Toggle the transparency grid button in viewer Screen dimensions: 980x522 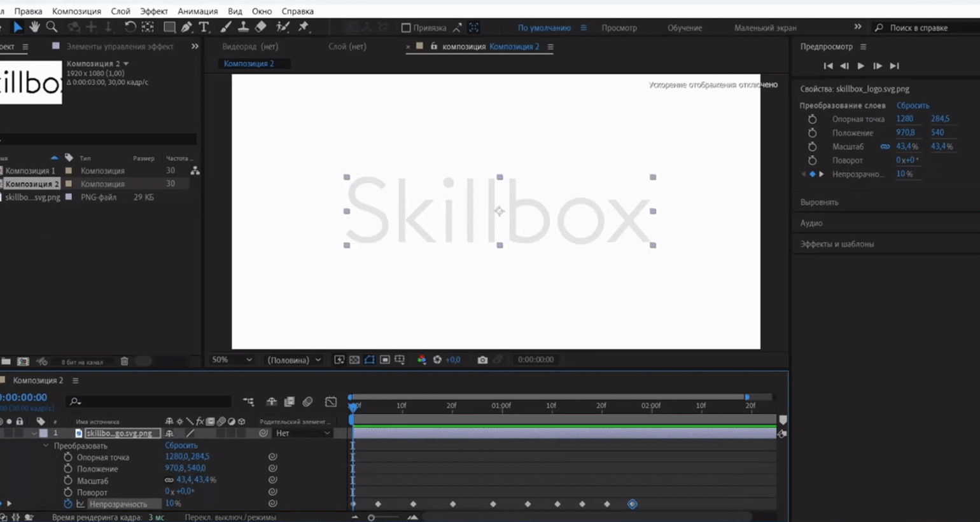(x=354, y=360)
